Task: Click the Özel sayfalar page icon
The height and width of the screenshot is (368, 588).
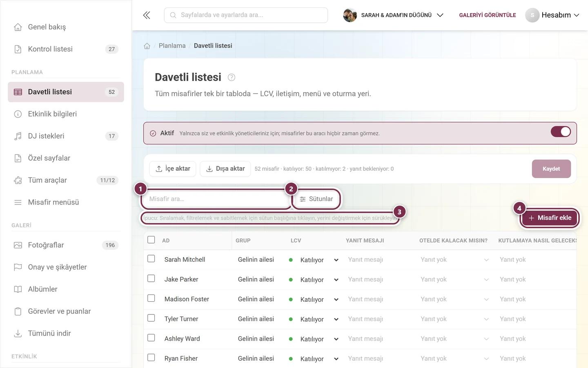Action: click(18, 158)
